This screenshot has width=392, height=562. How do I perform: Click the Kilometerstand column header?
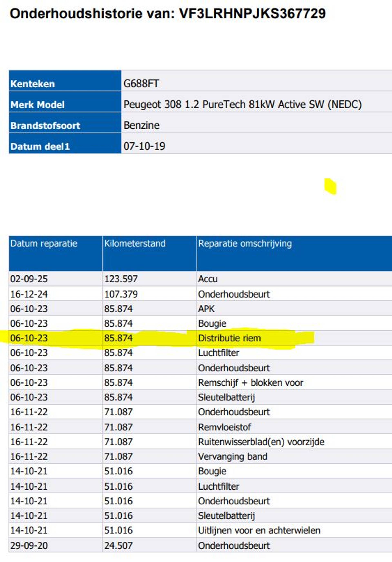[x=135, y=244]
